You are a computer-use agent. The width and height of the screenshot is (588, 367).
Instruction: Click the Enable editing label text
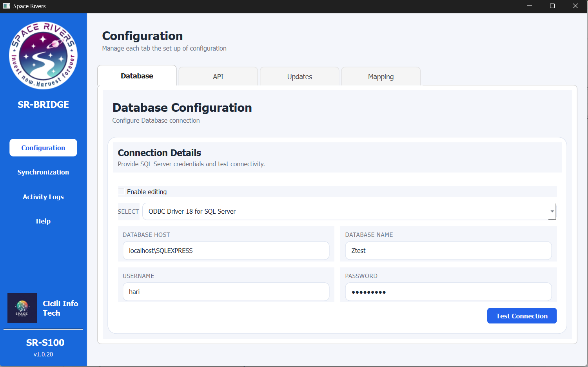pos(147,192)
